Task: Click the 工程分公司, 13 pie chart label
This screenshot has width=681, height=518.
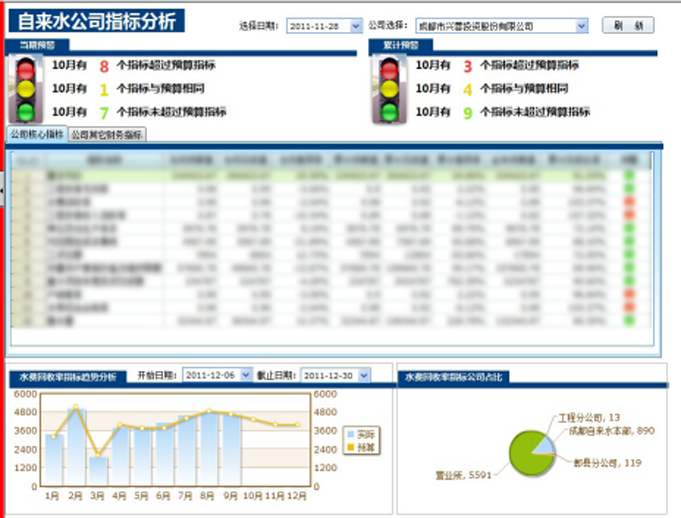Action: (x=588, y=417)
